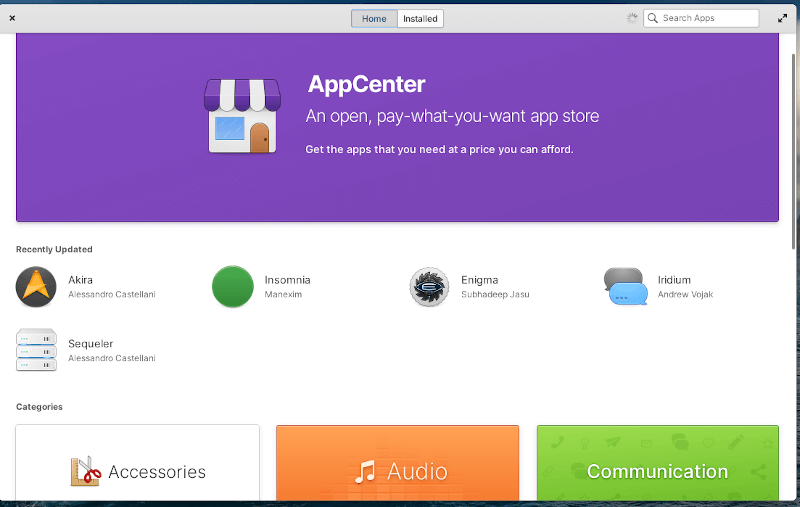Select the Sequeler app title

pyautogui.click(x=90, y=344)
